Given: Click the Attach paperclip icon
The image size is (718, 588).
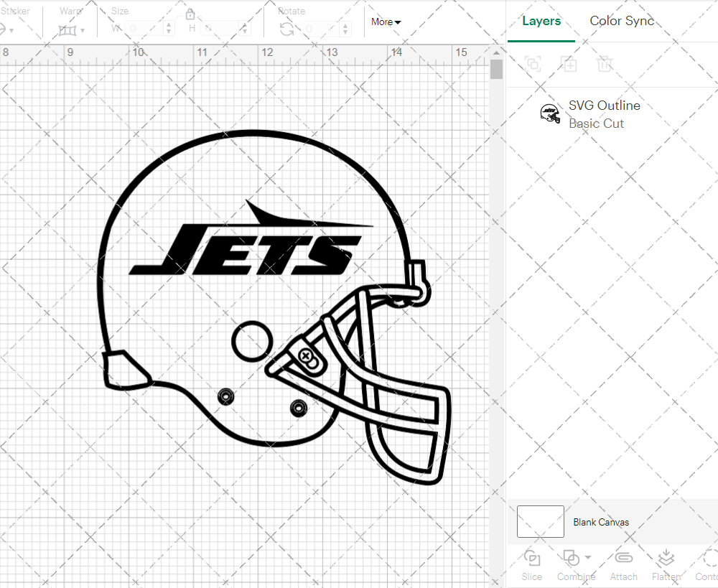Looking at the screenshot, I should (623, 558).
